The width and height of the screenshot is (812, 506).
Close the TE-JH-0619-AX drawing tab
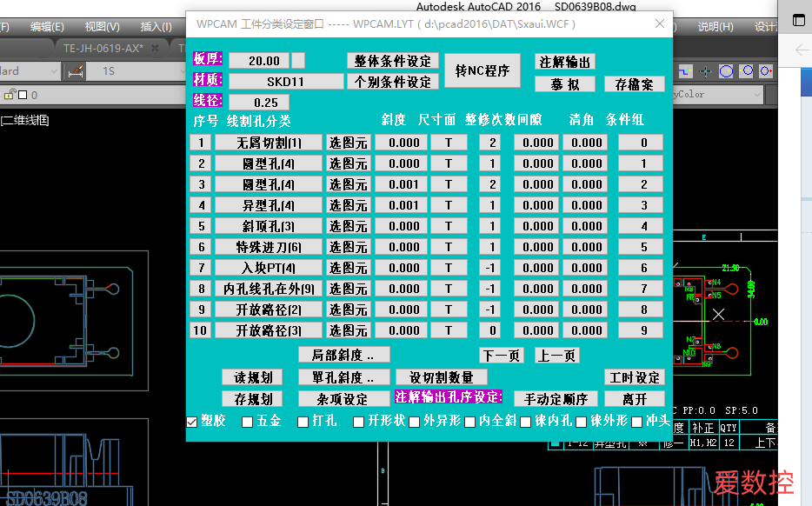155,48
